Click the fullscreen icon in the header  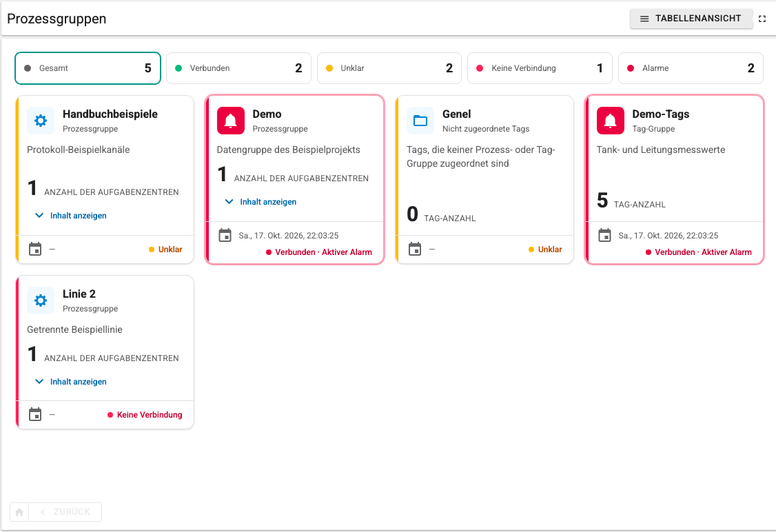(762, 19)
